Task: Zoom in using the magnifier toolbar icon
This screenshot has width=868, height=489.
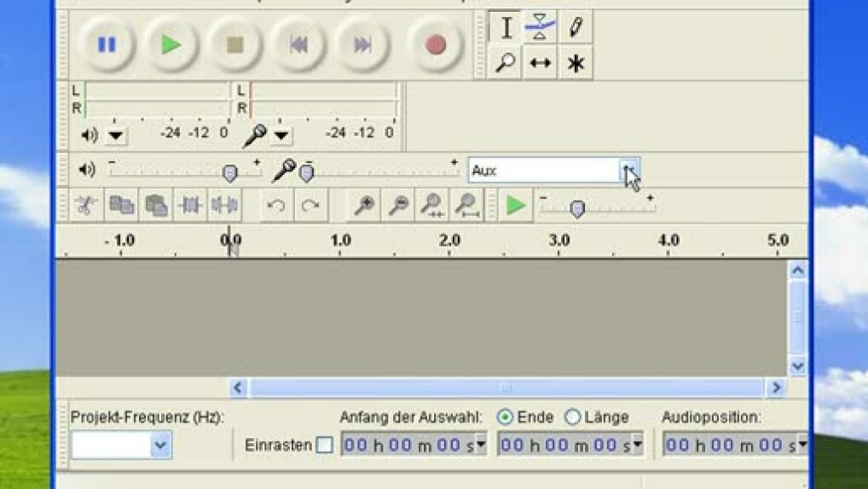Action: coord(365,205)
